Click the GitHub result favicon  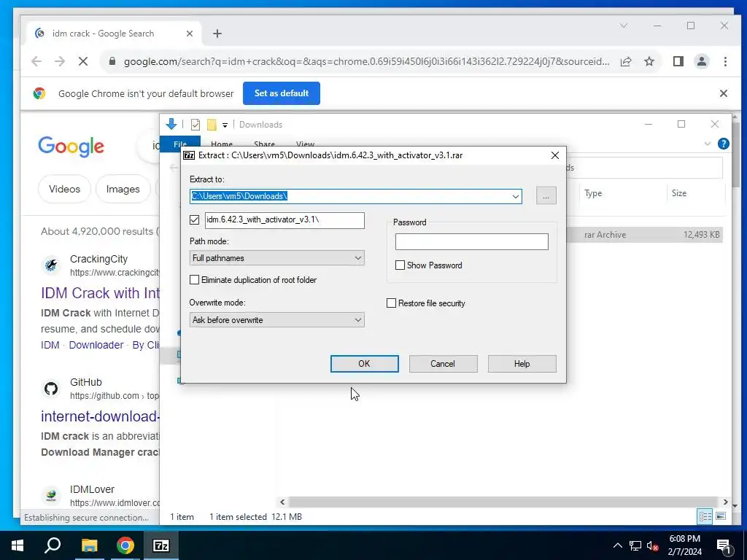52,389
